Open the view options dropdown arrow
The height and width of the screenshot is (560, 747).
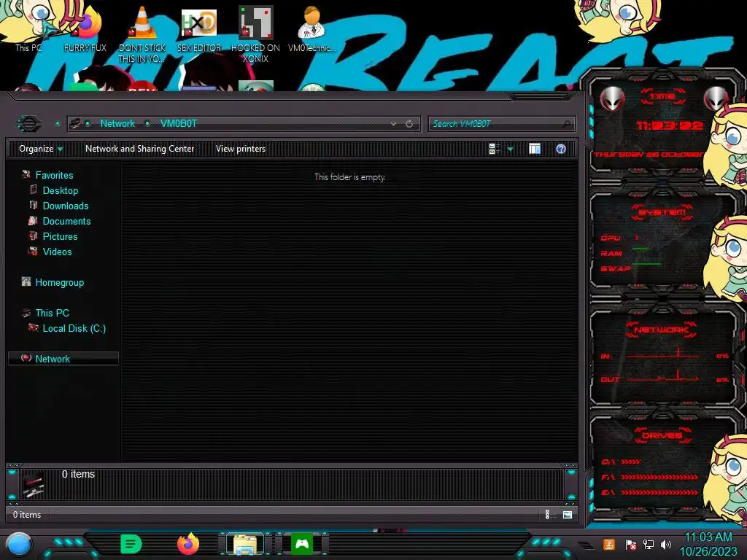pyautogui.click(x=510, y=149)
